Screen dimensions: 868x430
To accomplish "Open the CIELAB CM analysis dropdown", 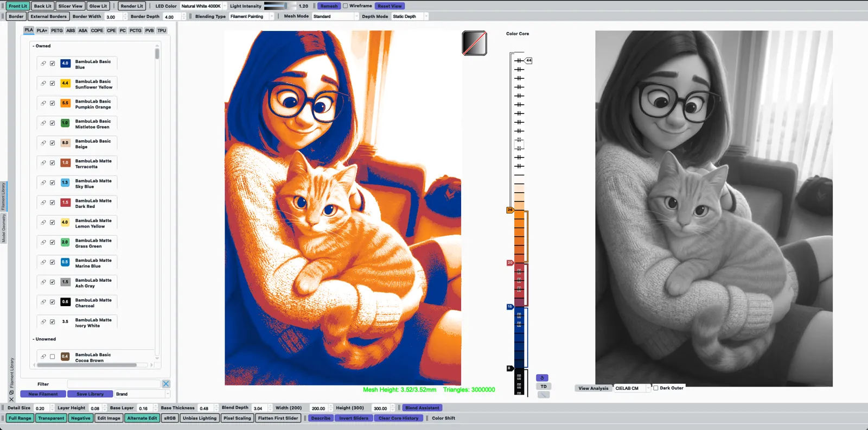I will click(x=632, y=388).
